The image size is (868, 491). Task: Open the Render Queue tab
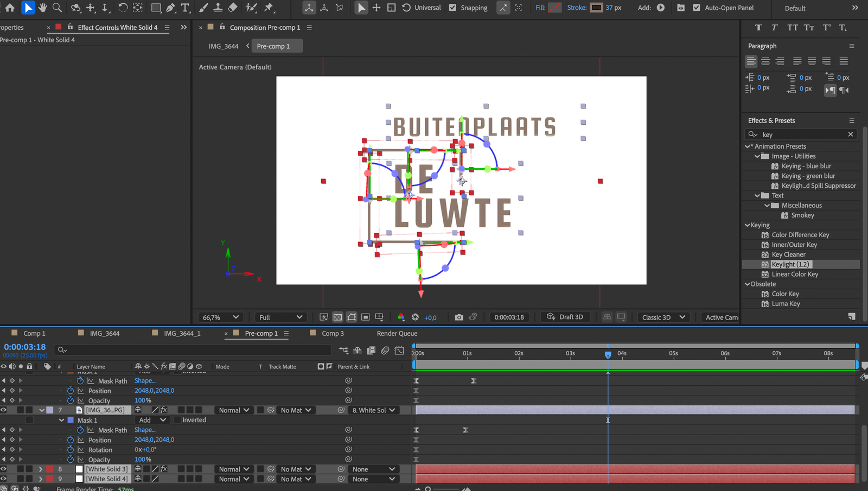pos(397,334)
